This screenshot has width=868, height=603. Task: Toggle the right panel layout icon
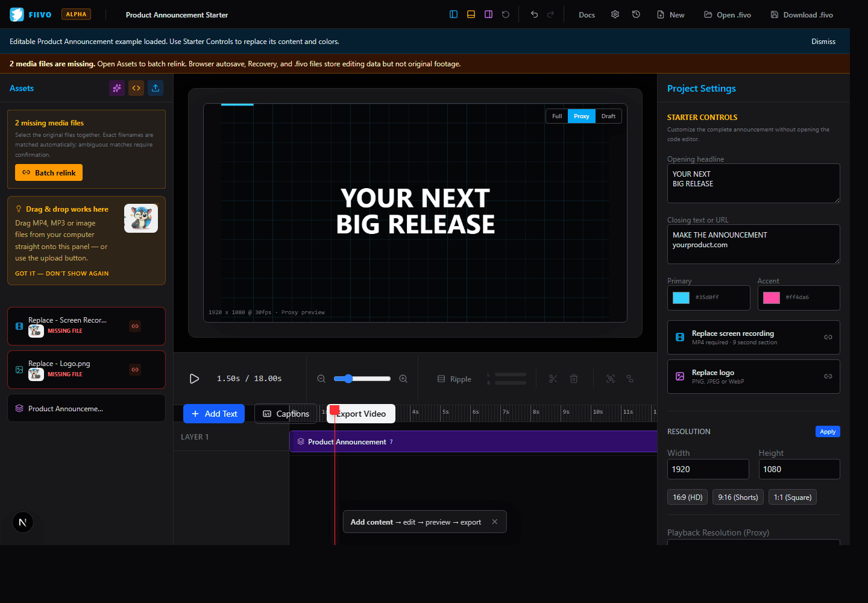click(x=488, y=14)
